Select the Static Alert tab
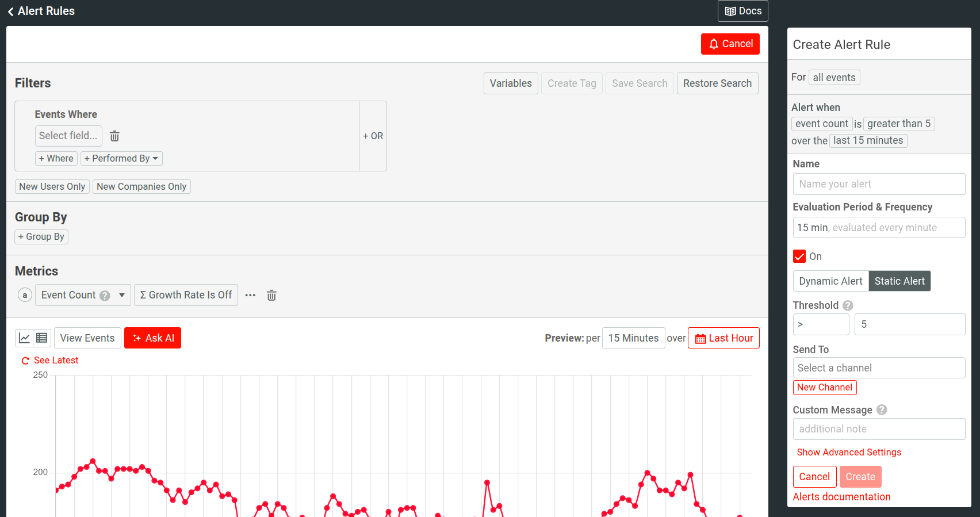The image size is (980, 517). 899,281
